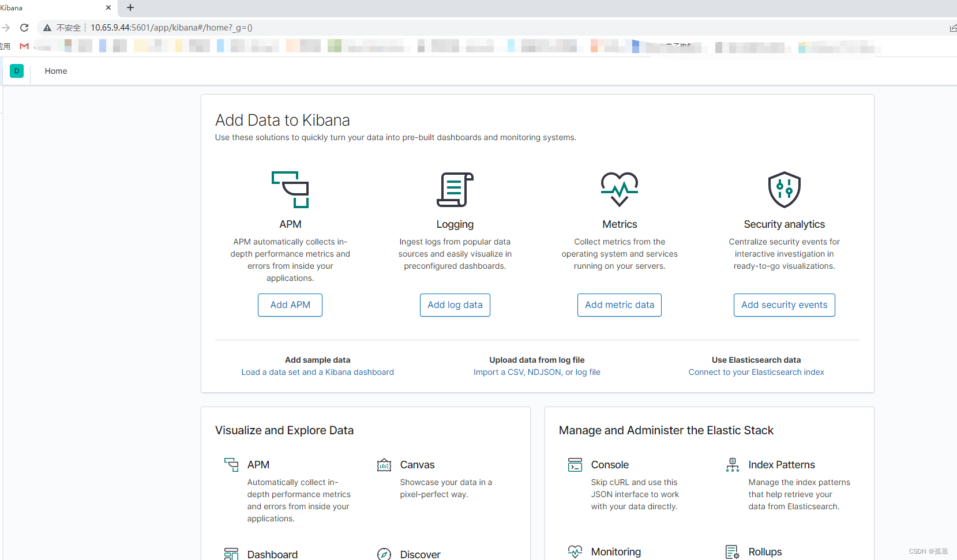Reload the page with browser refresh icon

pyautogui.click(x=24, y=28)
